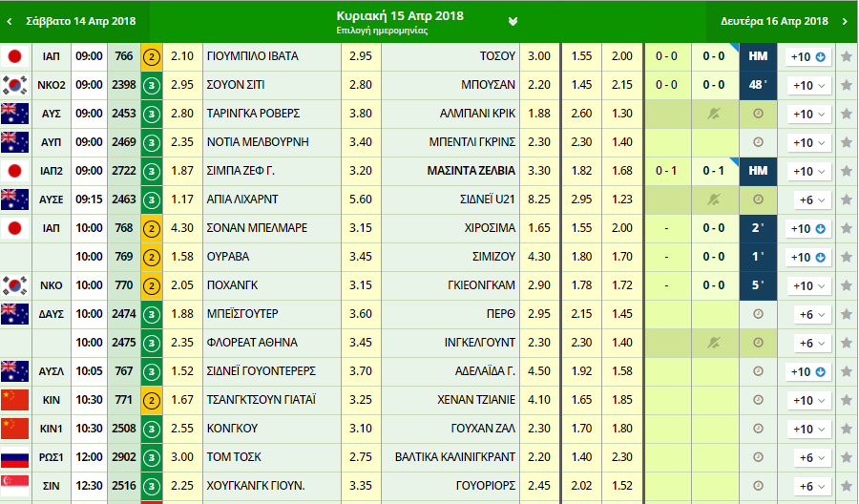Select home odds 4.30 for ΣΟΝΑΝ ΜΠΕΛΜΑΡΕ
Image resolution: width=859 pixels, height=504 pixels.
[182, 228]
